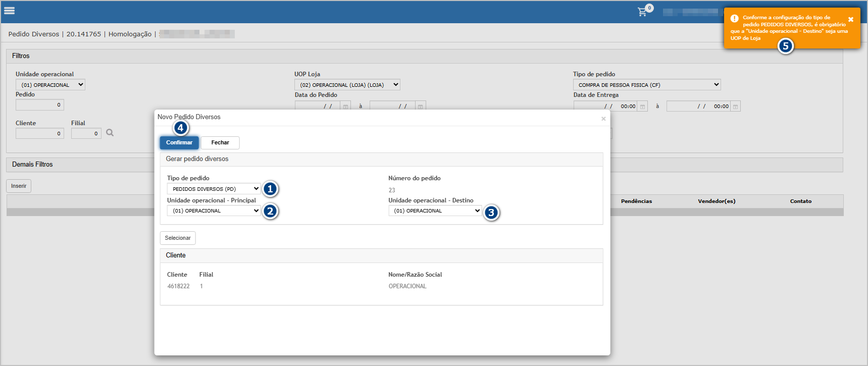Image resolution: width=868 pixels, height=366 pixels.
Task: Click the Filial filter field
Action: click(x=86, y=133)
